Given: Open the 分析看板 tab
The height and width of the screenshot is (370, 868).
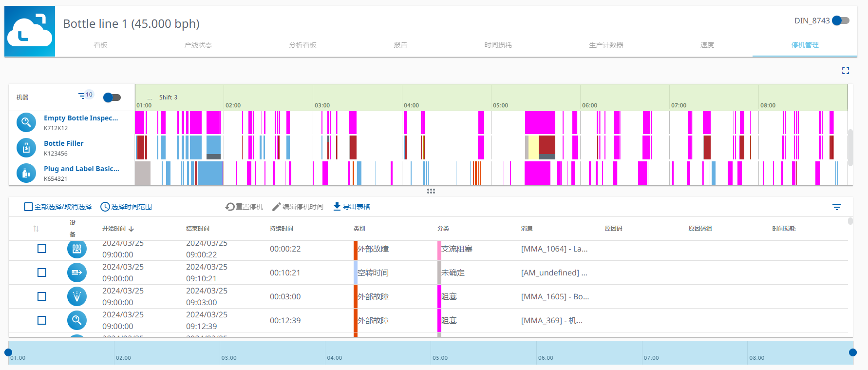Looking at the screenshot, I should pos(302,45).
